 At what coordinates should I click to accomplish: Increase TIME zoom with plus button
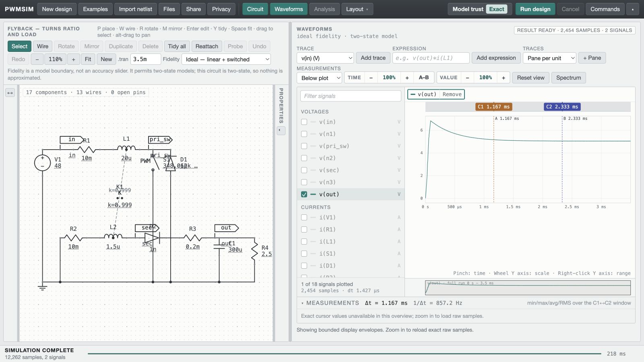(407, 78)
